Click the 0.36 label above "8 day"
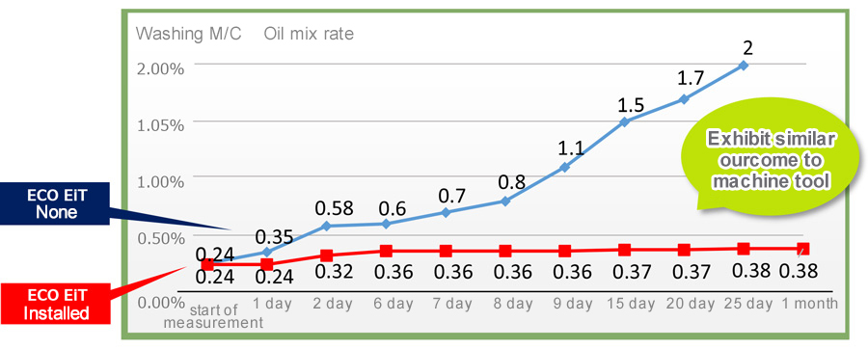This screenshot has height=349, width=868. click(512, 272)
